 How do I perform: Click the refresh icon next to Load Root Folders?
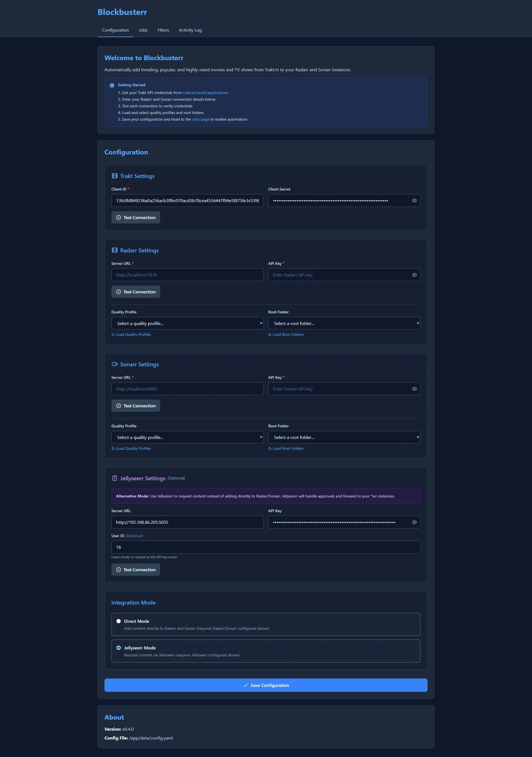tap(270, 334)
